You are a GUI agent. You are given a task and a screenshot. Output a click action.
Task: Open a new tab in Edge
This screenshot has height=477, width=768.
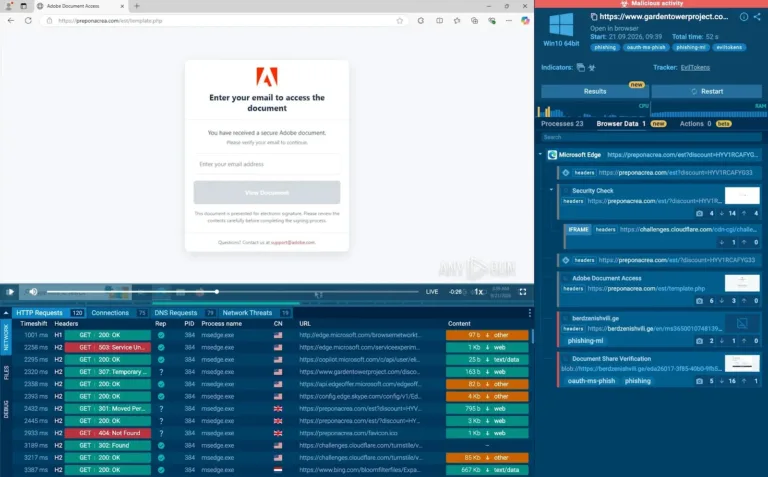click(x=137, y=6)
